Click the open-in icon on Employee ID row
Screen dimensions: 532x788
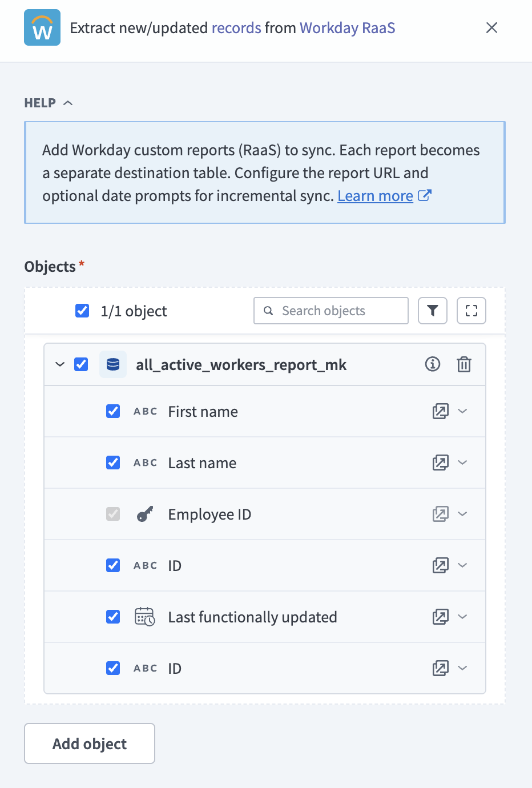coord(440,514)
